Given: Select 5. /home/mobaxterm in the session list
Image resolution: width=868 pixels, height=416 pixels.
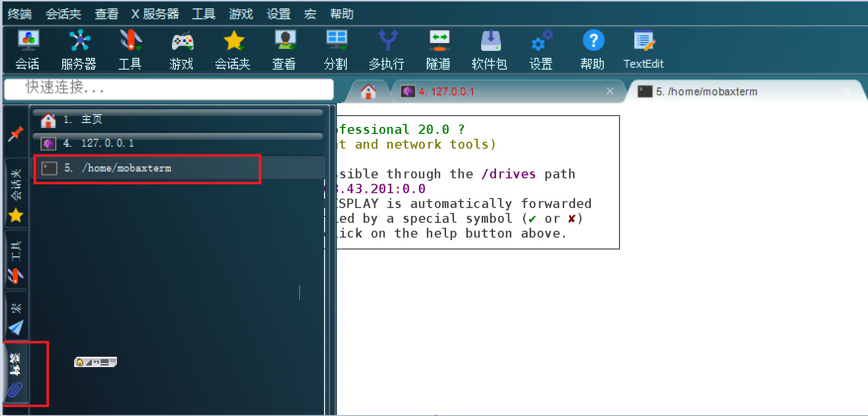Looking at the screenshot, I should [178, 168].
